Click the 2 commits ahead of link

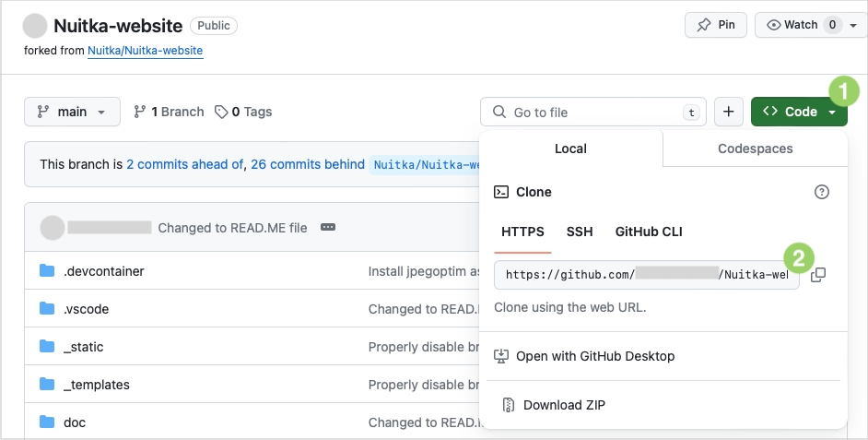coord(184,164)
